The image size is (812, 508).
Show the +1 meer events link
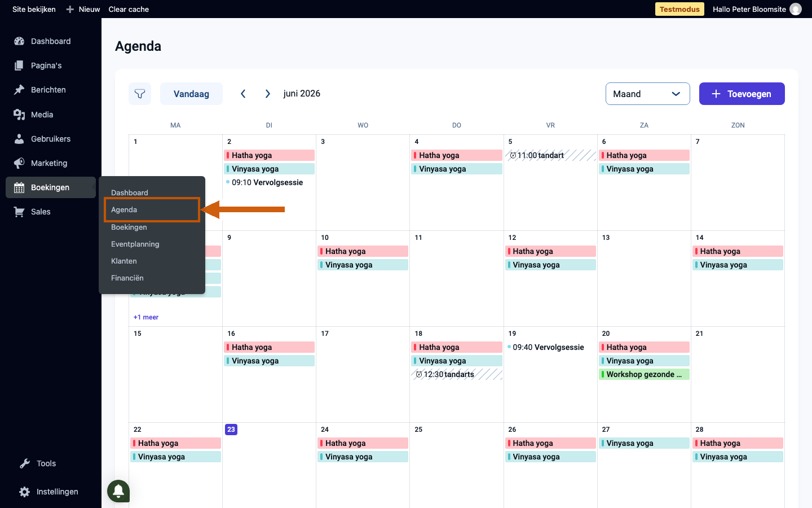click(146, 317)
